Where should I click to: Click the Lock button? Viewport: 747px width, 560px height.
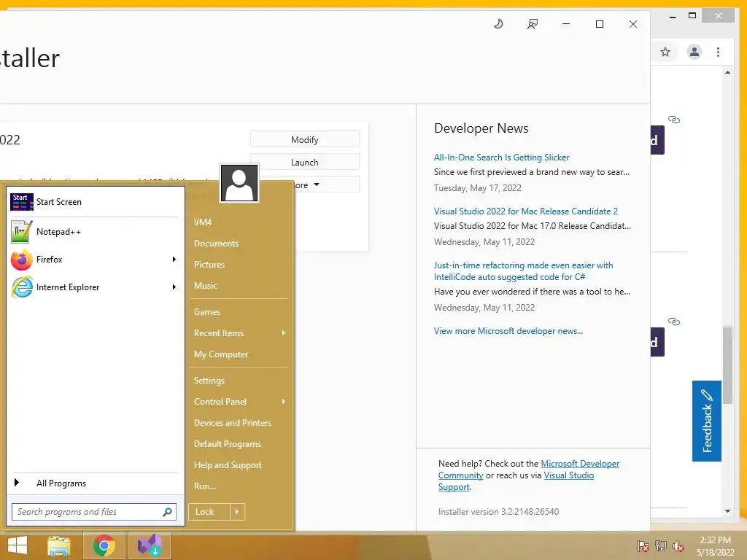209,512
